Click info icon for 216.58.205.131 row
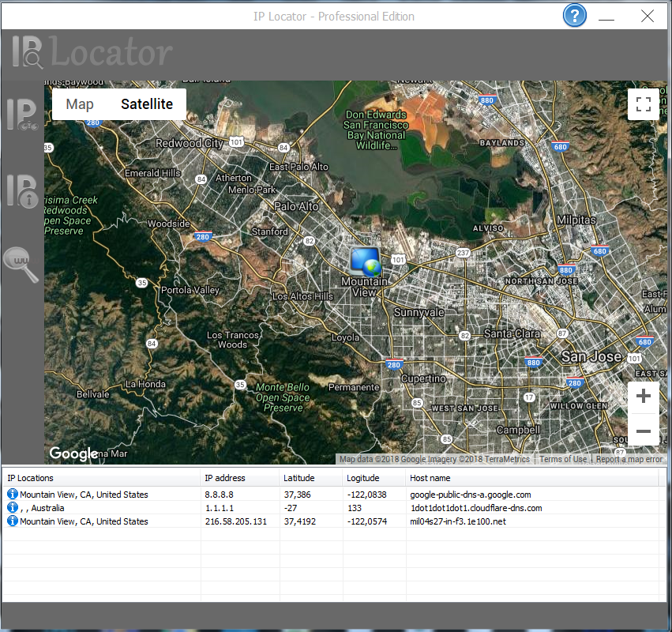Screen dimensions: 672x632 pyautogui.click(x=13, y=521)
